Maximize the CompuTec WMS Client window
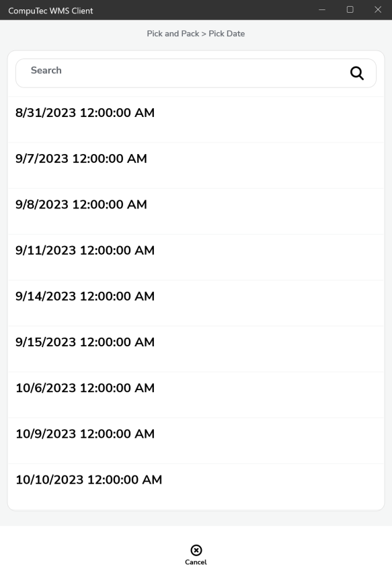Screen dimensions: 392x575 click(350, 10)
